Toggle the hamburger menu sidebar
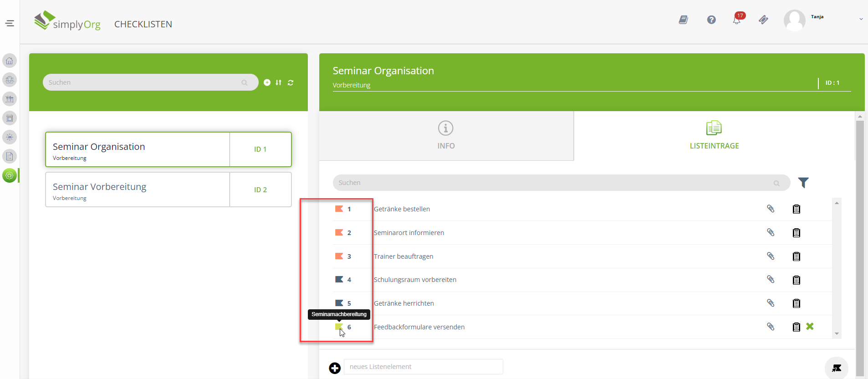The height and width of the screenshot is (379, 868). 10,23
